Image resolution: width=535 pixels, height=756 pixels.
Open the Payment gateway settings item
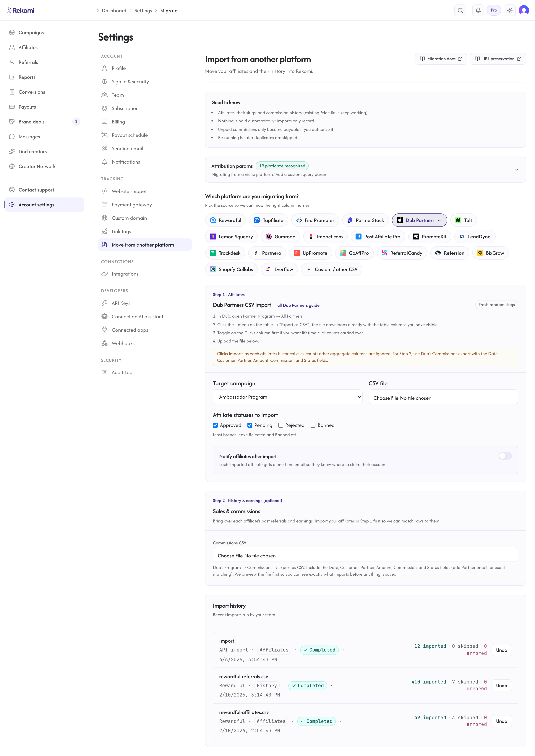pyautogui.click(x=145, y=204)
